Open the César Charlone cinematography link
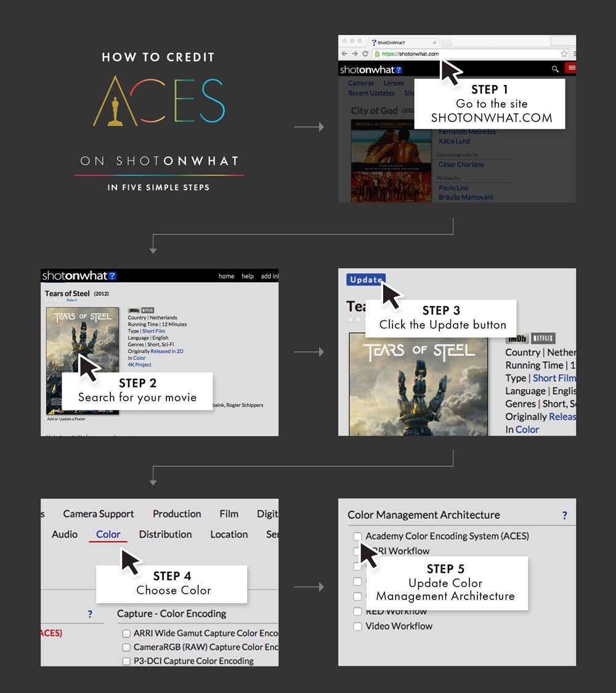This screenshot has width=616, height=693. click(461, 164)
